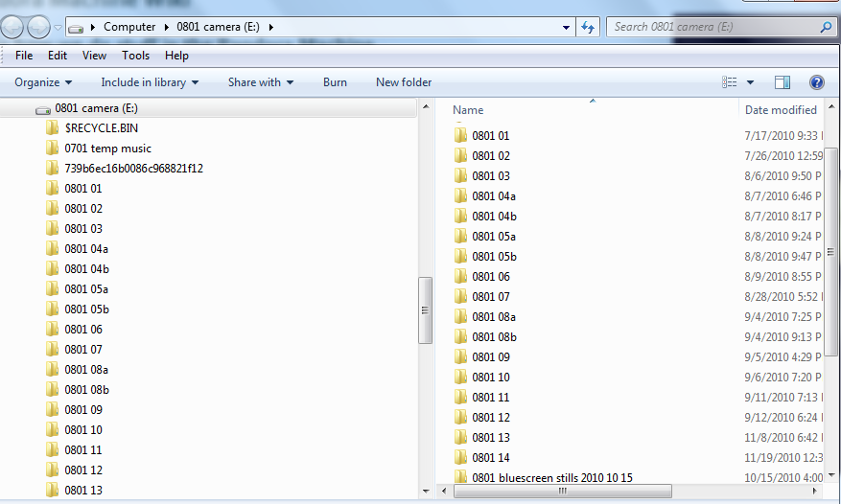Select 0701 temp music in folder tree
This screenshot has height=504, width=841.
(x=107, y=148)
